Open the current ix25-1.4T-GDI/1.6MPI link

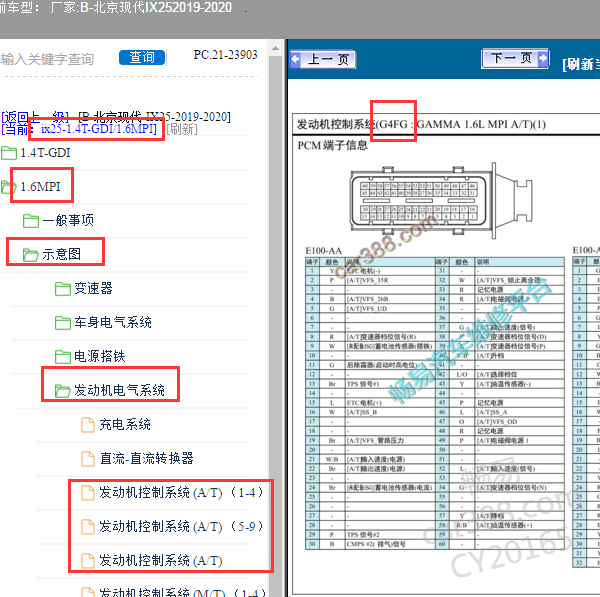coord(99,129)
